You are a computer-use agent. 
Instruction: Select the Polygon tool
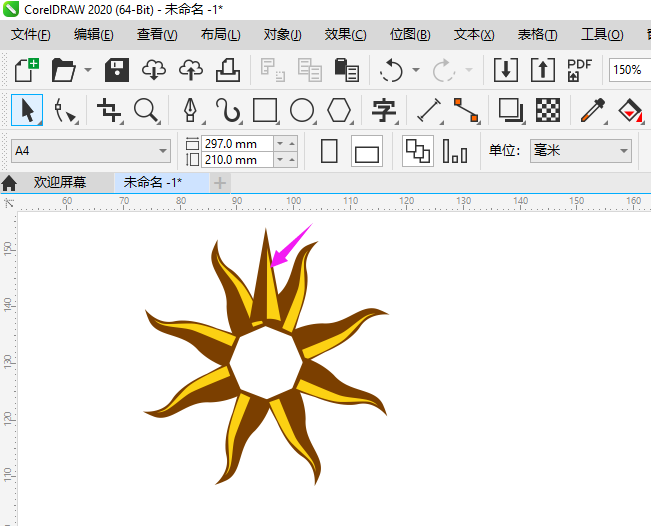click(x=339, y=110)
